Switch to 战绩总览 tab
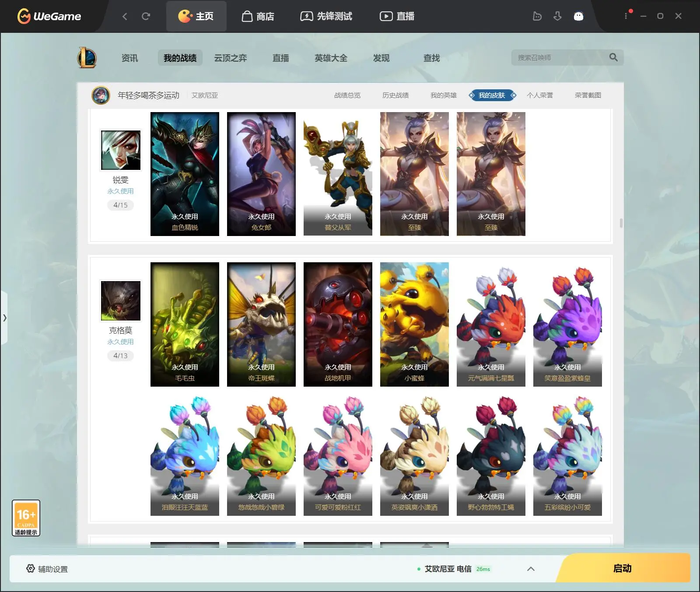The height and width of the screenshot is (592, 700). 347,95
